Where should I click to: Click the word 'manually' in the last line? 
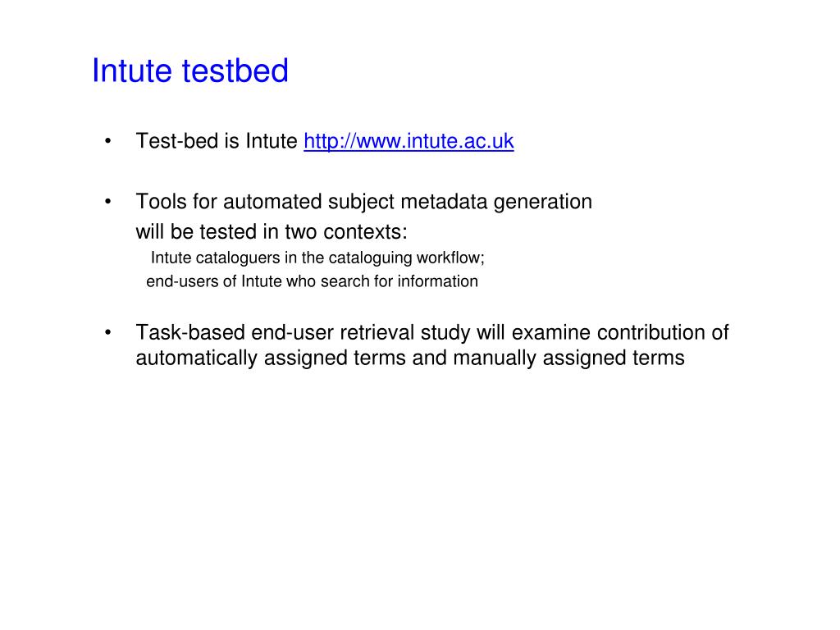click(x=495, y=358)
